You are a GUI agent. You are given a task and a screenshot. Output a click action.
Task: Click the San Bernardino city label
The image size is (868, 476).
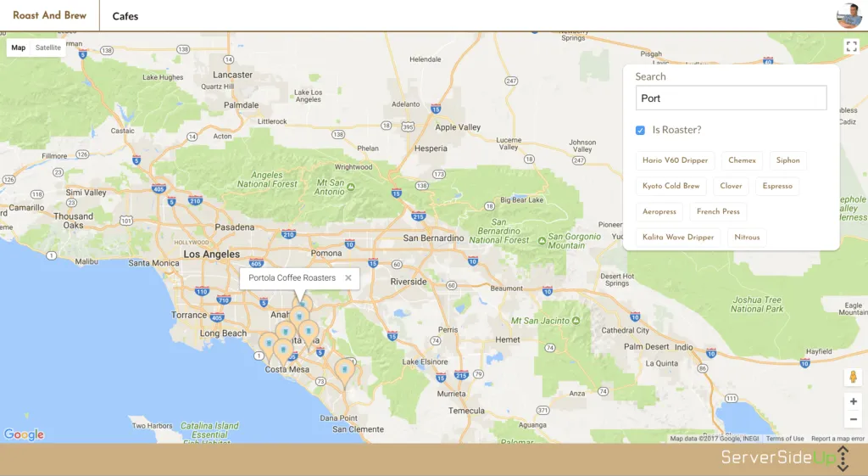tap(433, 238)
